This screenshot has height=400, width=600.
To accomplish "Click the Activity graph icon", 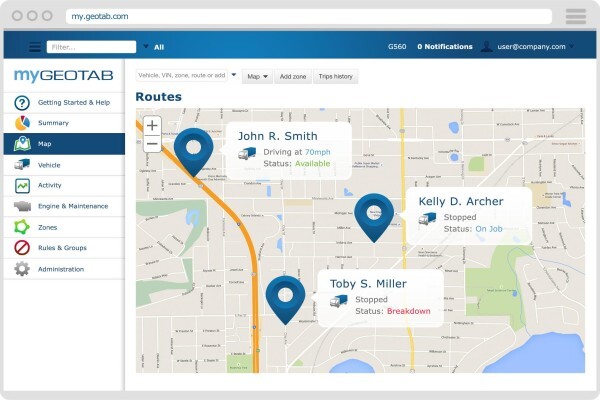I will click(x=22, y=186).
